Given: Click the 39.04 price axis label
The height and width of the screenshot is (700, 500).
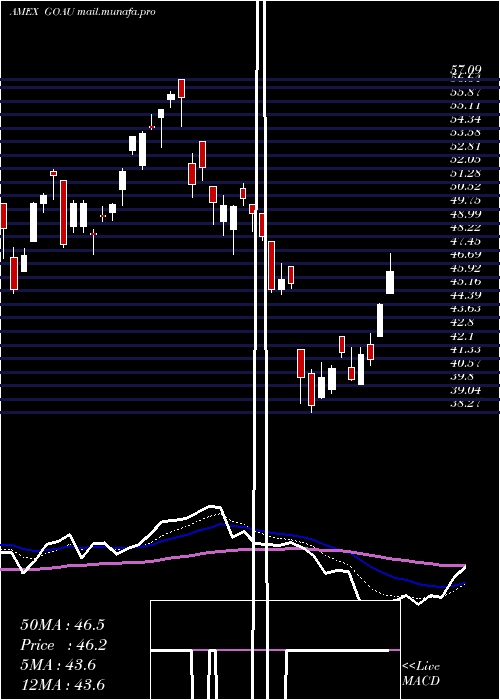Looking at the screenshot, I should pos(465,390).
